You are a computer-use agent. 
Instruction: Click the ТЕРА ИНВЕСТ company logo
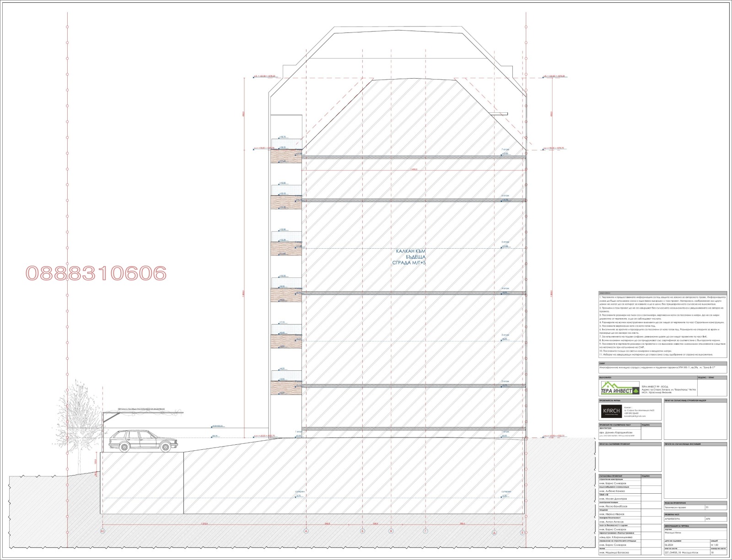coord(620,389)
